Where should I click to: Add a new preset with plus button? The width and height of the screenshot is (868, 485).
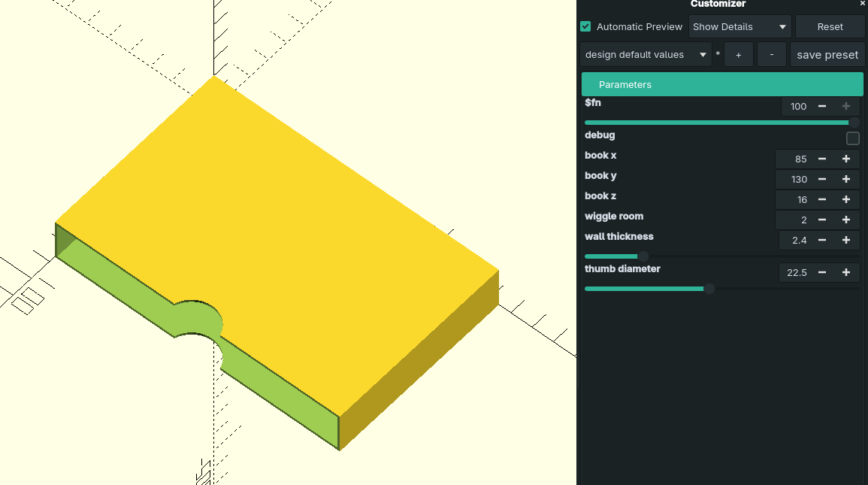[739, 55]
